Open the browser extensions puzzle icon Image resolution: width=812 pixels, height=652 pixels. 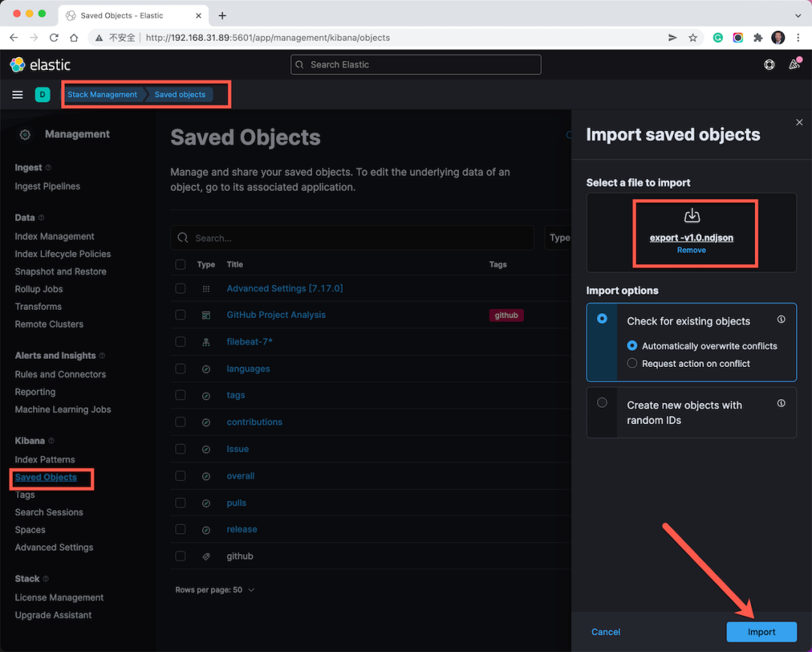point(758,38)
